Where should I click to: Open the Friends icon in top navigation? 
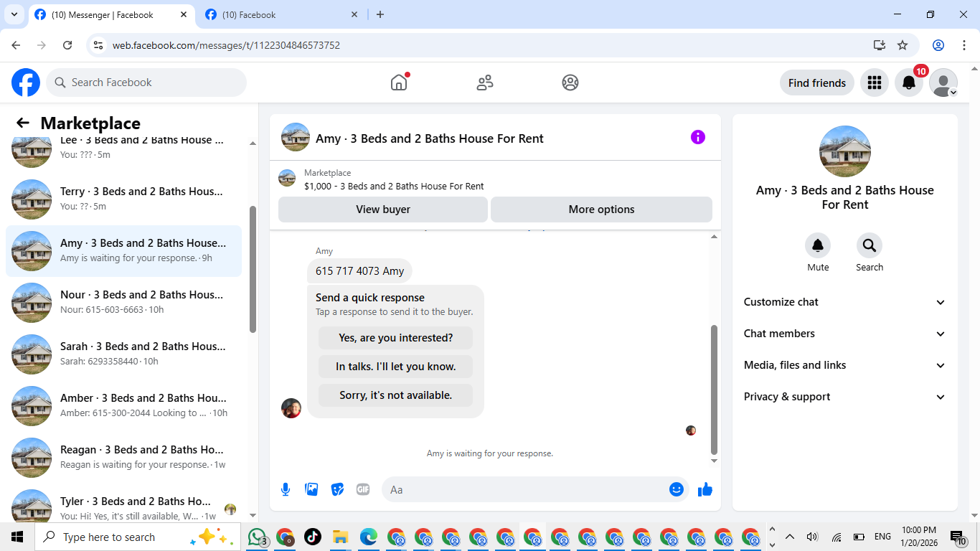click(485, 83)
